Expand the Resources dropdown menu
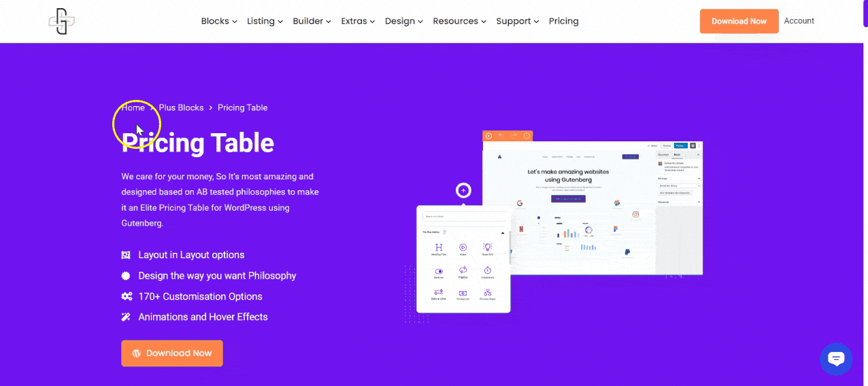This screenshot has width=868, height=386. coord(460,21)
